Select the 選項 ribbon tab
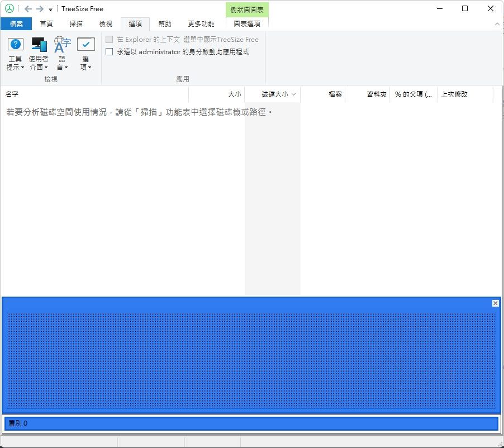Image resolution: width=504 pixels, height=448 pixels. pyautogui.click(x=135, y=24)
